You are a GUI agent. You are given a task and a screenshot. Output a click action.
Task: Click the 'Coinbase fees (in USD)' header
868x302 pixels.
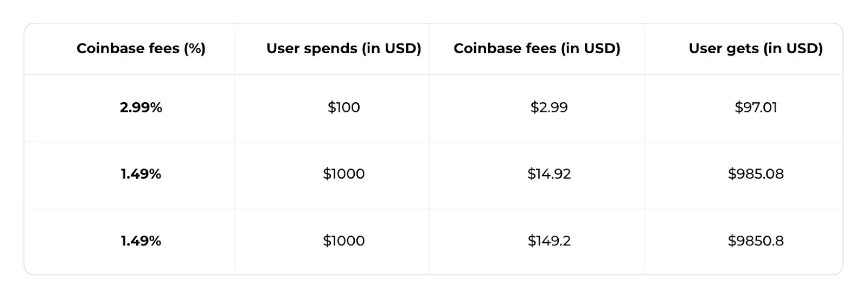(x=537, y=48)
